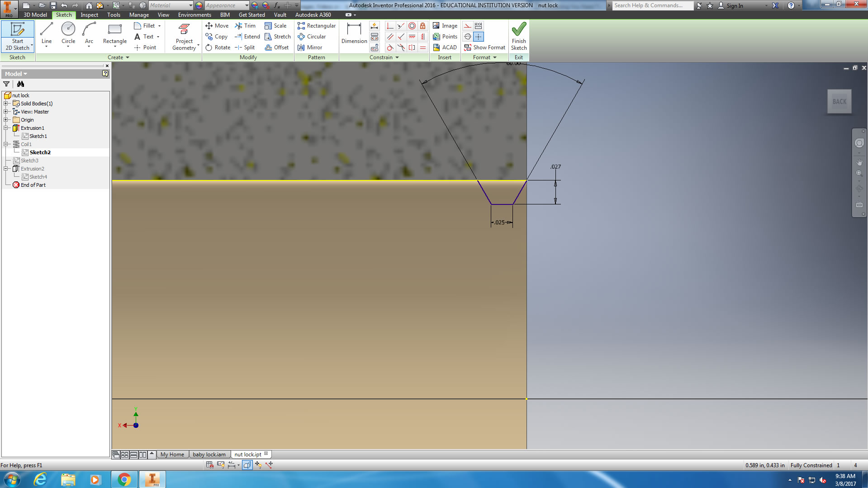
Task: Select the Arc tool
Action: click(x=89, y=34)
